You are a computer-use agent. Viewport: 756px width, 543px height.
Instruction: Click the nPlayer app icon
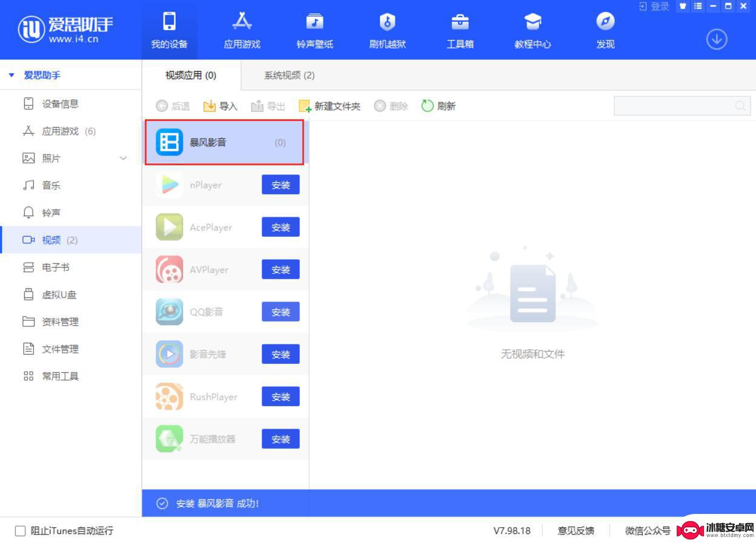(x=169, y=185)
